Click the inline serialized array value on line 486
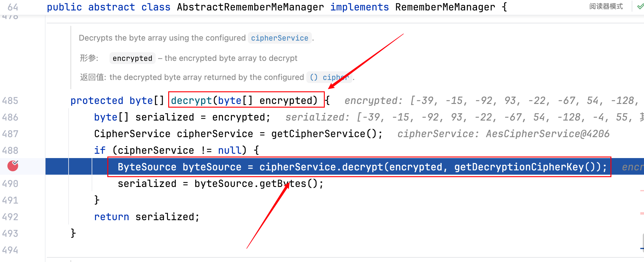Image resolution: width=644 pixels, height=262 pixels. [x=492, y=117]
